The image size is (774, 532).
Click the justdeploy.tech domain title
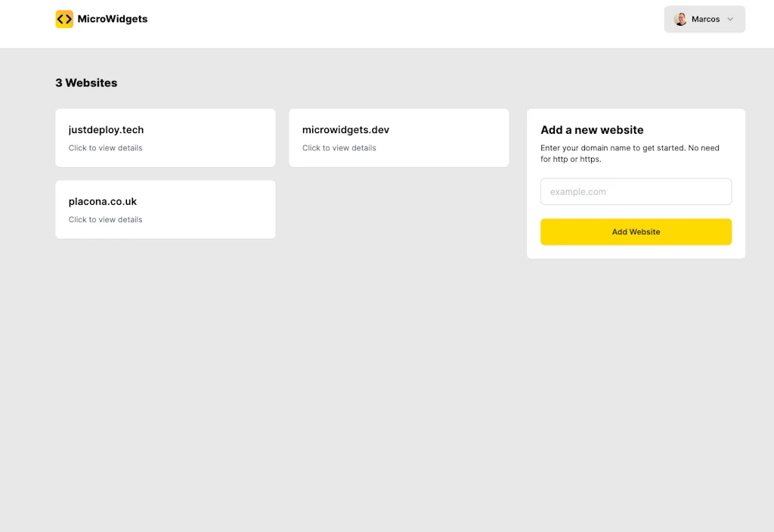click(106, 130)
